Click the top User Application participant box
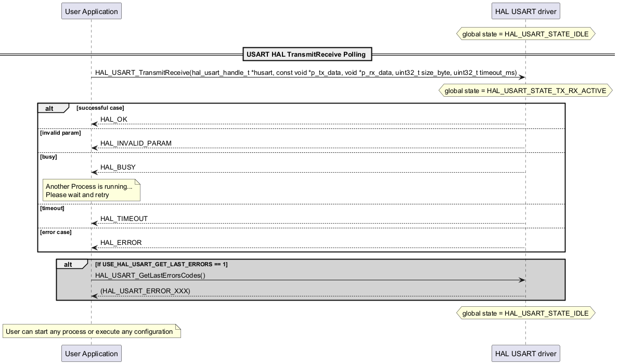The image size is (618, 364). pyautogui.click(x=91, y=11)
